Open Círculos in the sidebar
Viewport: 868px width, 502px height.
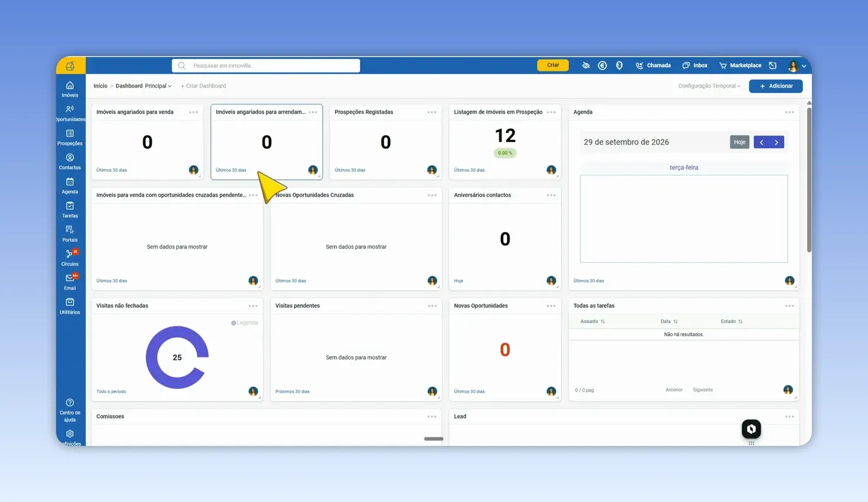point(70,258)
